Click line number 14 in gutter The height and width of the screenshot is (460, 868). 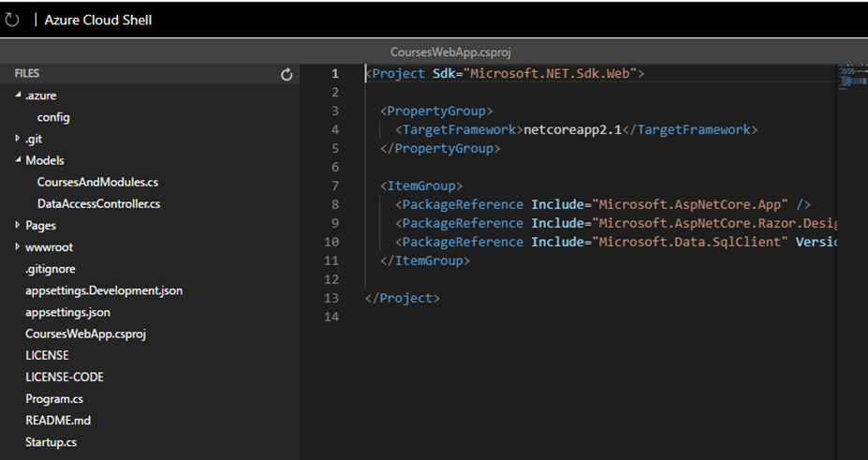click(x=331, y=317)
